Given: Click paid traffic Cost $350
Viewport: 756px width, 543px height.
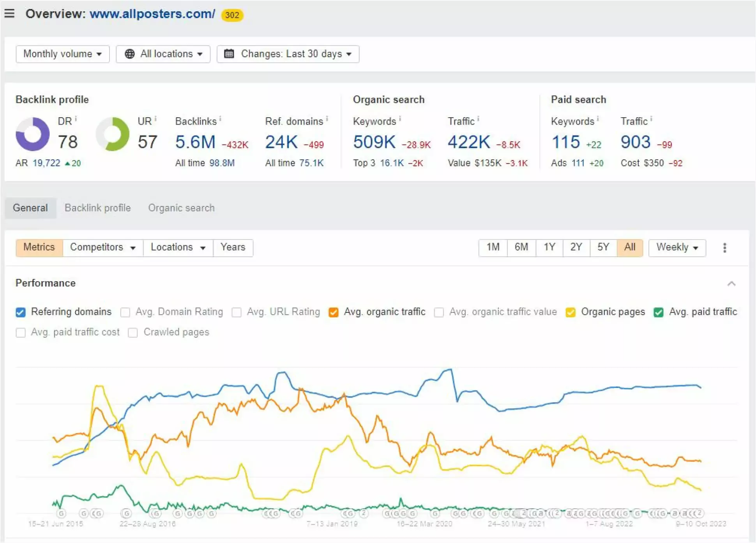Looking at the screenshot, I should point(654,163).
